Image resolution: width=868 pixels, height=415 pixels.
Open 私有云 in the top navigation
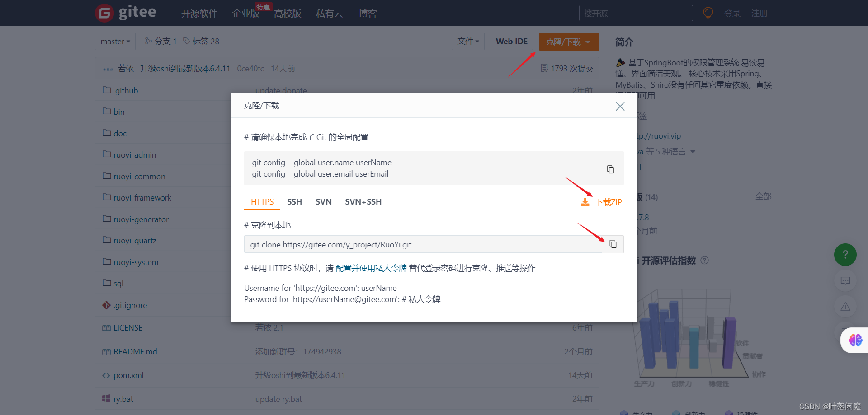click(329, 14)
